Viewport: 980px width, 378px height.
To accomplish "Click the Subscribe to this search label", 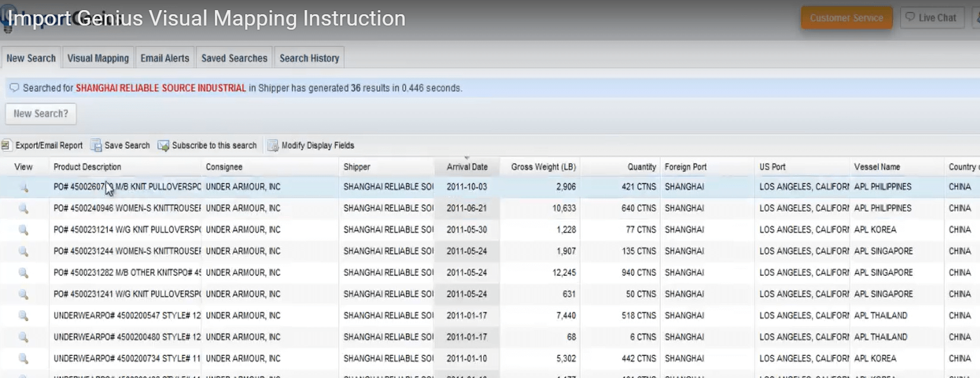I will (214, 145).
